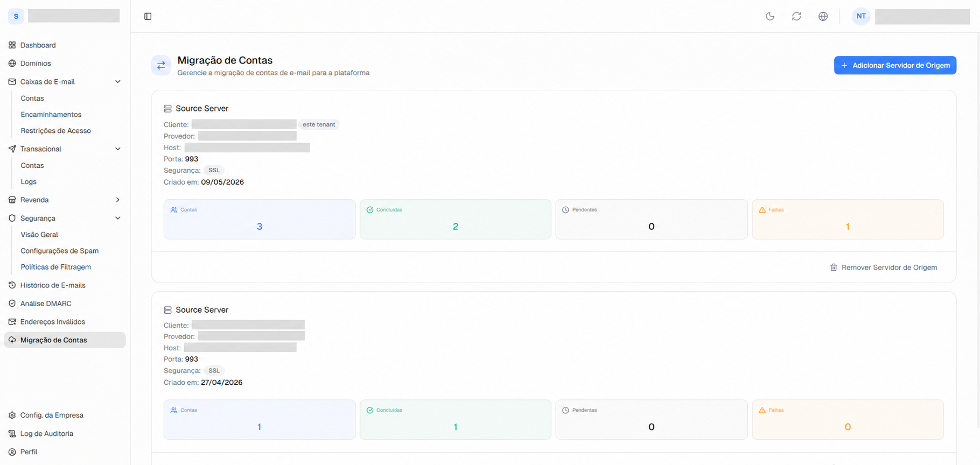Click the Histórico de E-mails clock icon
This screenshot has height=465, width=980.
click(x=12, y=285)
